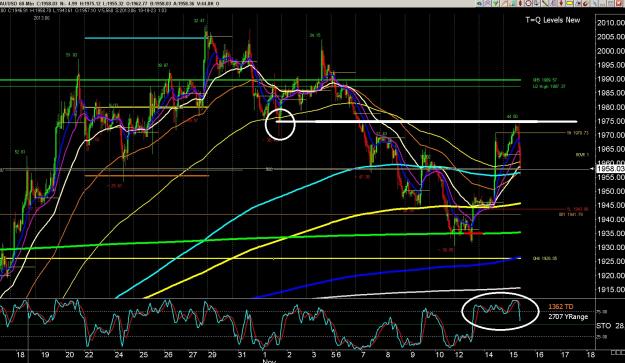Click the red down-arrow toolbar icon
625x363 pixels.
[561, 3]
